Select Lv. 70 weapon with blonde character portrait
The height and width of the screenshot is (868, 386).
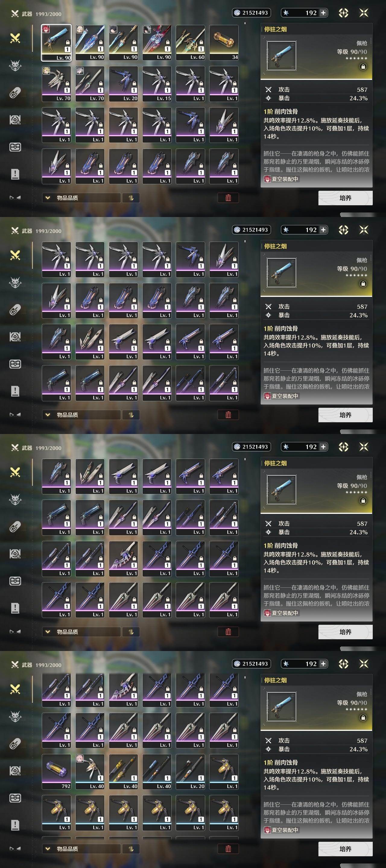click(56, 84)
